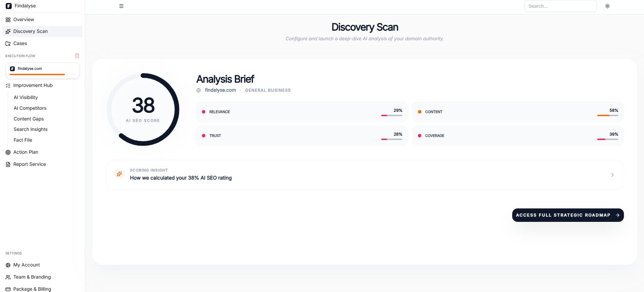
Task: Click the Coverage 39% progress bar
Action: coord(607,139)
